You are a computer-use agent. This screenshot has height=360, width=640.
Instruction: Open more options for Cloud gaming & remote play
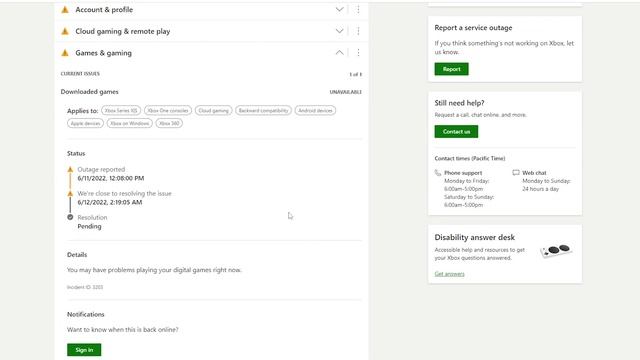(358, 31)
